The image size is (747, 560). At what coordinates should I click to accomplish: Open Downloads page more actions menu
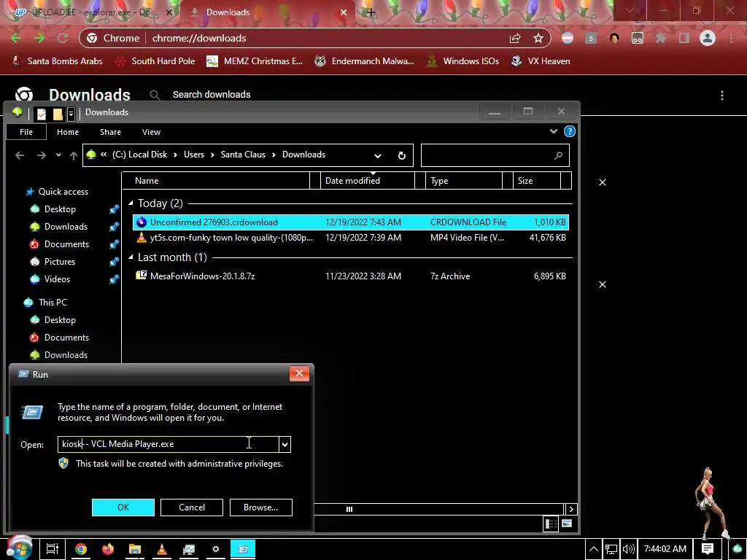pyautogui.click(x=722, y=96)
